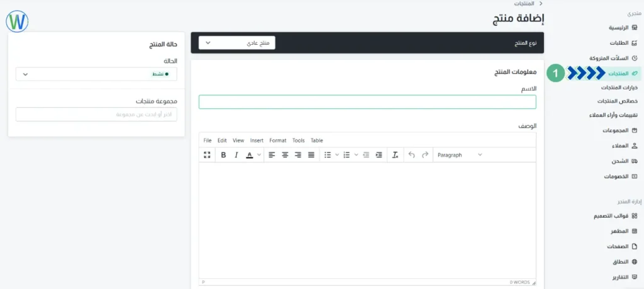
Task: Toggle italic formatting in the editor toolbar
Action: (x=236, y=155)
